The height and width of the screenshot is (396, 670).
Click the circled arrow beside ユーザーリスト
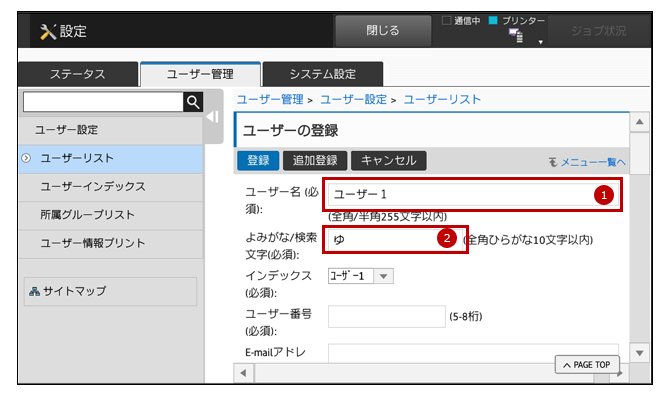26,158
